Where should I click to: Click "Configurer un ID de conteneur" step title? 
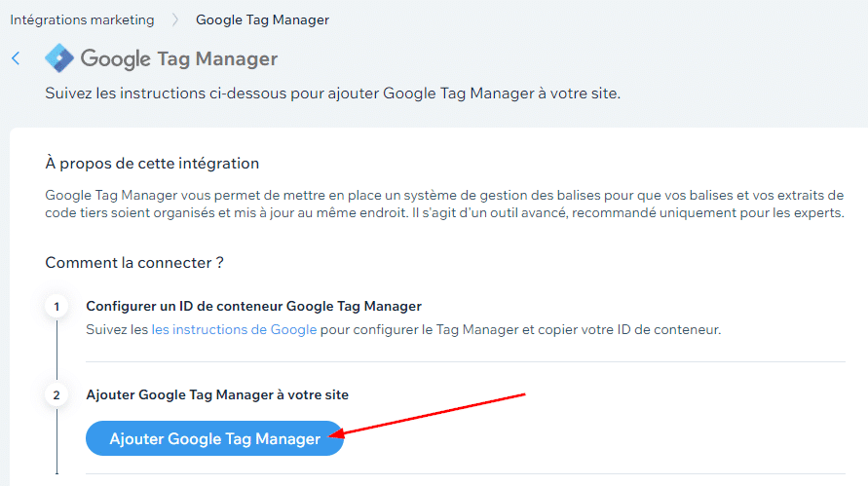tap(253, 306)
